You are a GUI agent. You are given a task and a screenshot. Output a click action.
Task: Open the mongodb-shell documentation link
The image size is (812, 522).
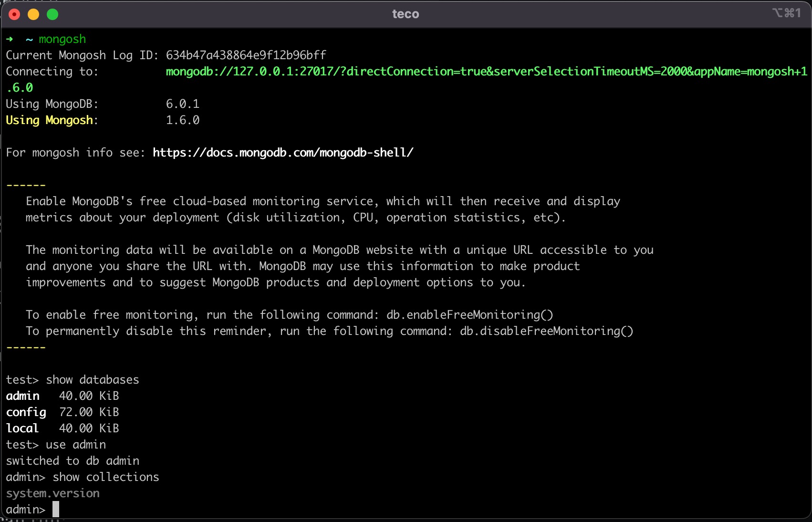tap(282, 153)
